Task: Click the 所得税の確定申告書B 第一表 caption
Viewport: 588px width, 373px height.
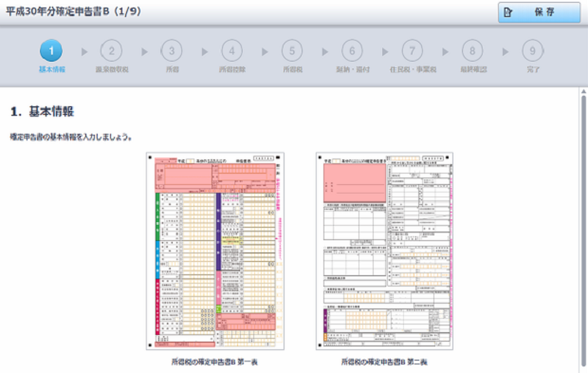Action: (214, 362)
